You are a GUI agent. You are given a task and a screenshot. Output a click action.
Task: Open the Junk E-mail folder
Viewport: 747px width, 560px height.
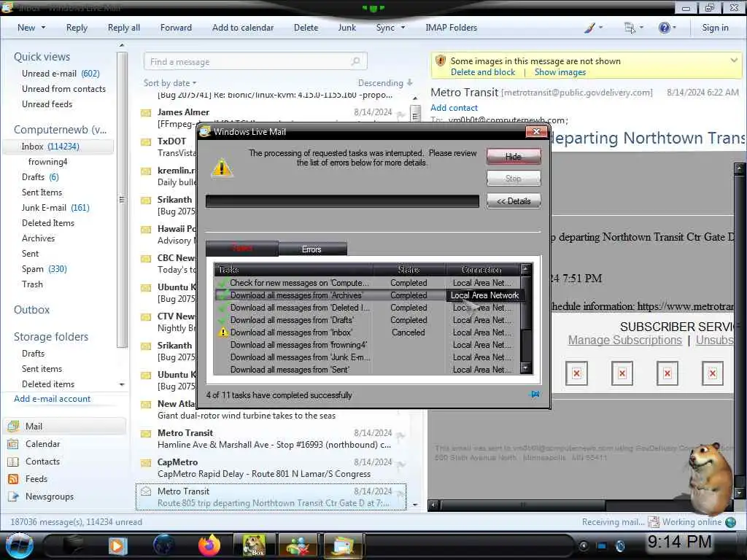click(x=55, y=208)
